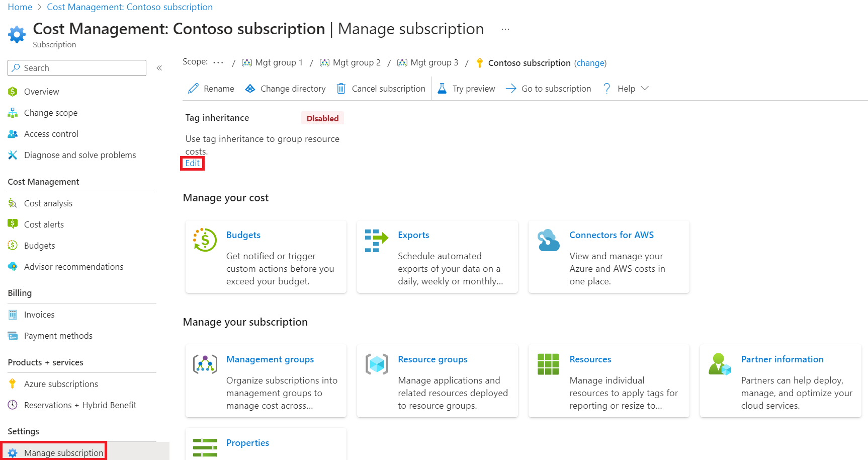The height and width of the screenshot is (460, 868).
Task: Open Invoices under Billing
Action: click(39, 315)
